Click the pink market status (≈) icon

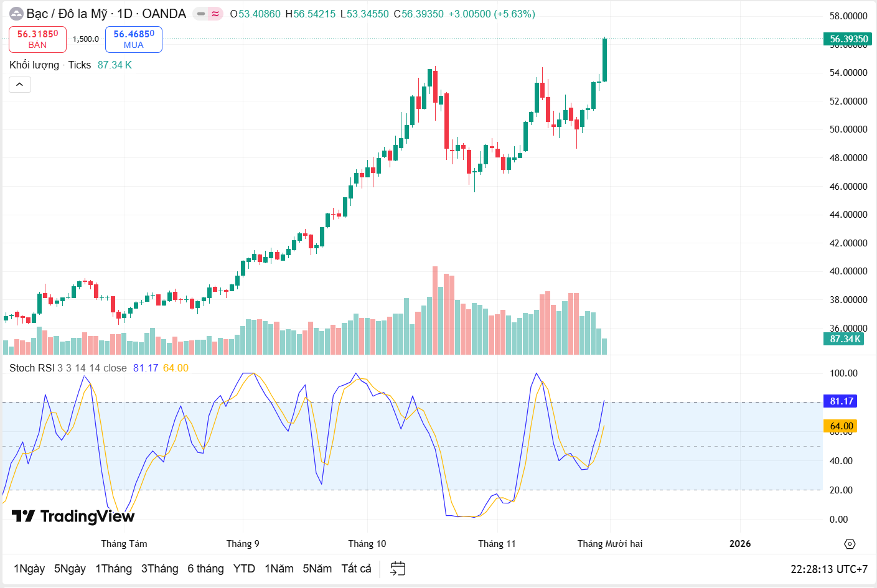point(215,13)
